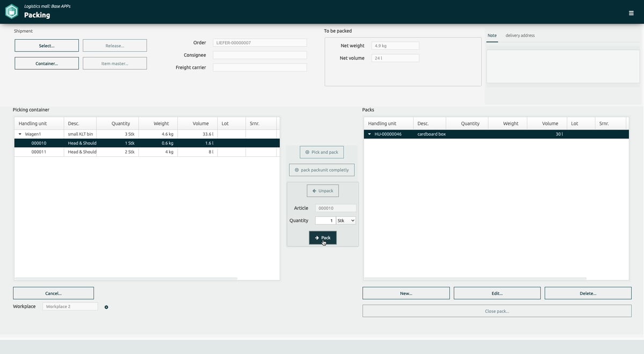Image resolution: width=644 pixels, height=354 pixels.
Task: Click Picking container Volume column header
Action: click(x=197, y=124)
